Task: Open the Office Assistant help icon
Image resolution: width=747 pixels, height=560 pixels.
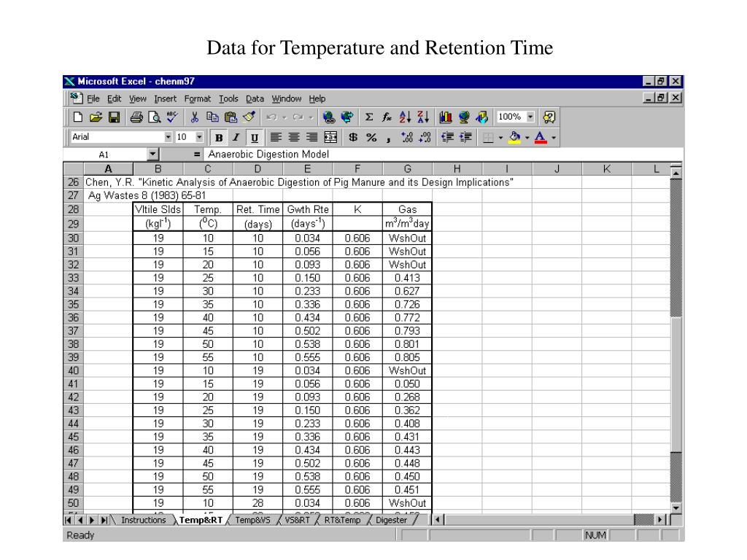Action: coord(549,117)
